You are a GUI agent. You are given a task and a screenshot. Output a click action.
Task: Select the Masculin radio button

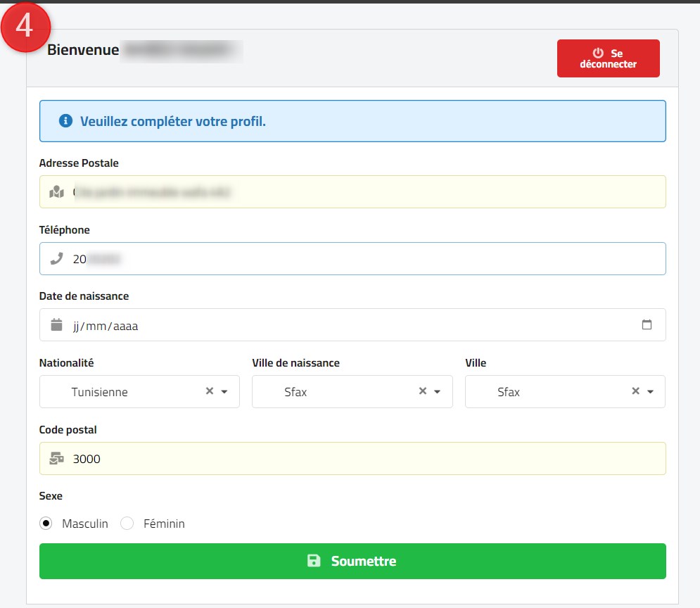[x=46, y=524]
